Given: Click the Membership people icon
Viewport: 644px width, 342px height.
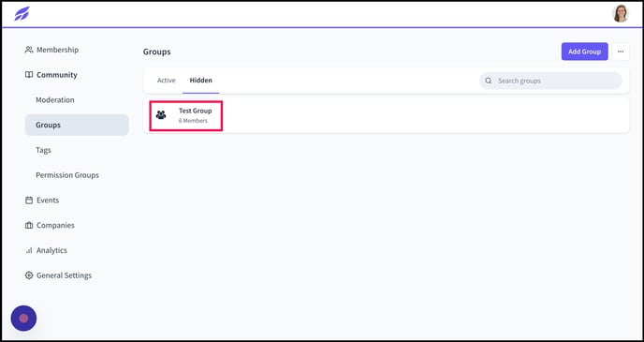Looking at the screenshot, I should [x=29, y=50].
